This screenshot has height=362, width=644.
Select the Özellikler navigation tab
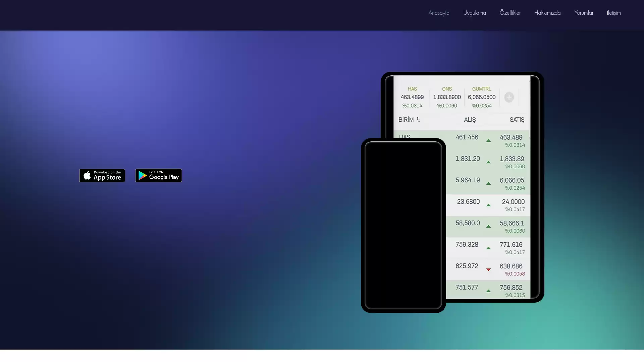pos(510,12)
